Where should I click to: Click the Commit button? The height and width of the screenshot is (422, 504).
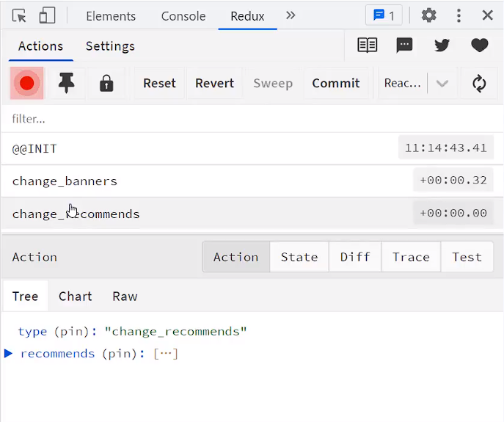(x=335, y=83)
